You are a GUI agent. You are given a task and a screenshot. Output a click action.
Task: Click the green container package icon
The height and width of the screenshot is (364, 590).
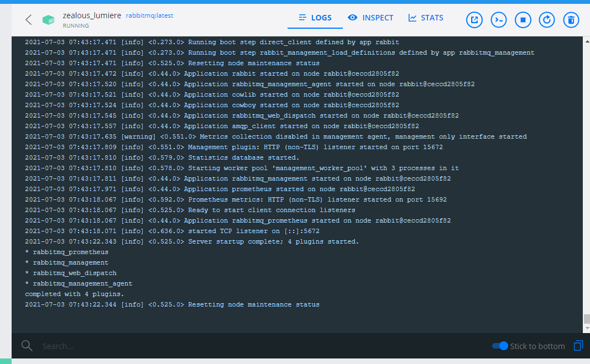coord(48,19)
